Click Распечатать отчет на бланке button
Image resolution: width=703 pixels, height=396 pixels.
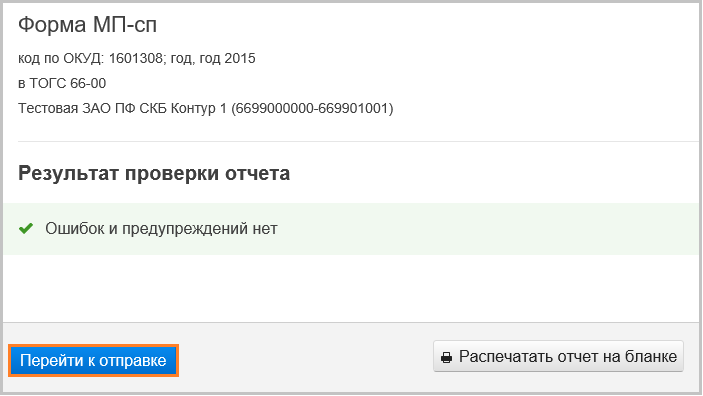(x=558, y=356)
